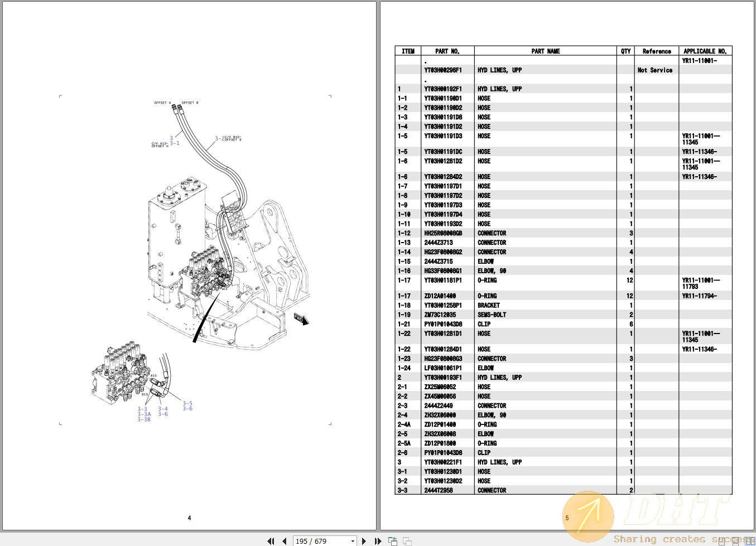The height and width of the screenshot is (546, 756).
Task: Select part number ZD12A01400
Action: [440, 296]
